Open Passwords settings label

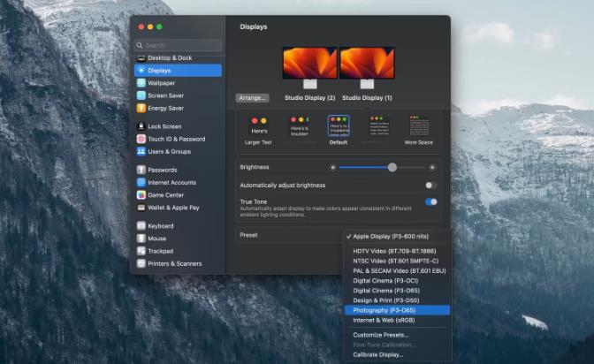tap(162, 170)
